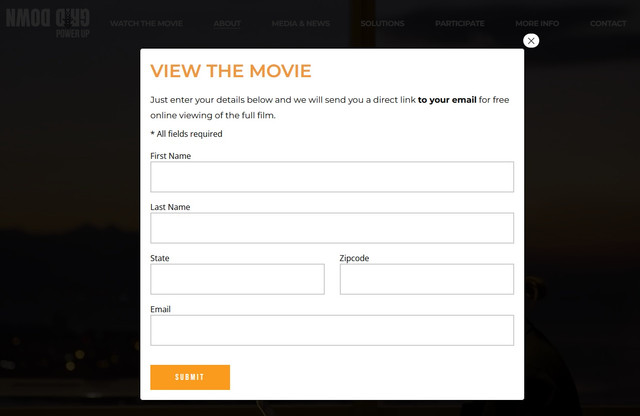Image resolution: width=640 pixels, height=416 pixels.
Task: Open Media & News menu
Action: (x=301, y=23)
